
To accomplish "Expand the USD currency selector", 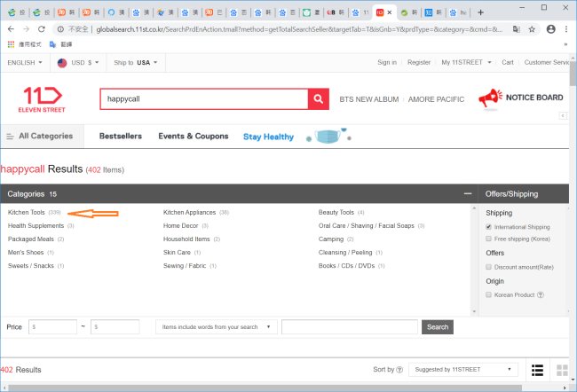I will coord(77,63).
